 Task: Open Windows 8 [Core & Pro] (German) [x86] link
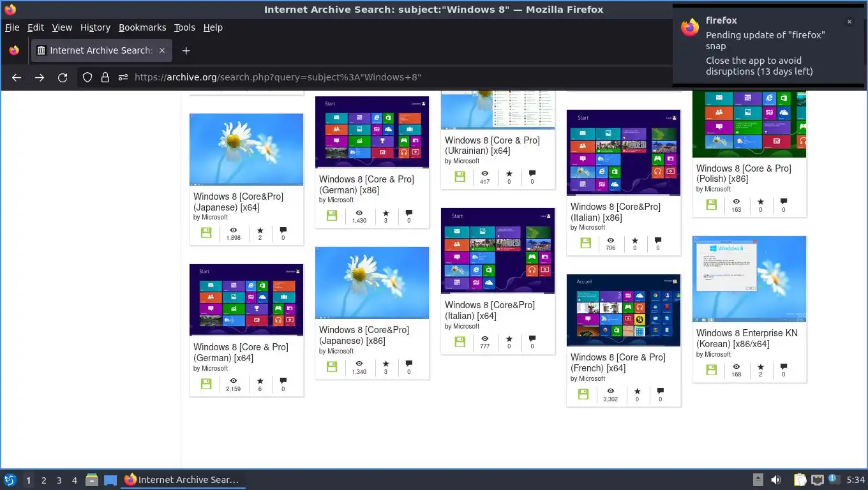366,184
